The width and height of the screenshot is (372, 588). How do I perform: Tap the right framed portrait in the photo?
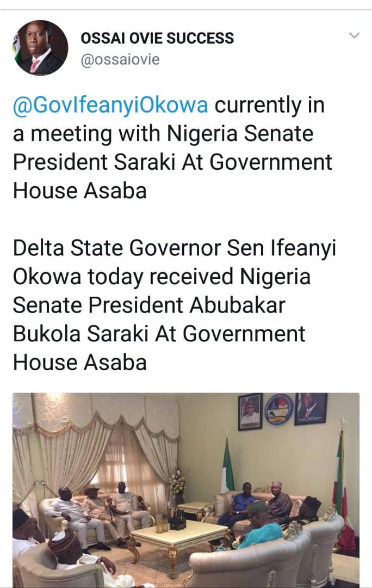pos(311,409)
